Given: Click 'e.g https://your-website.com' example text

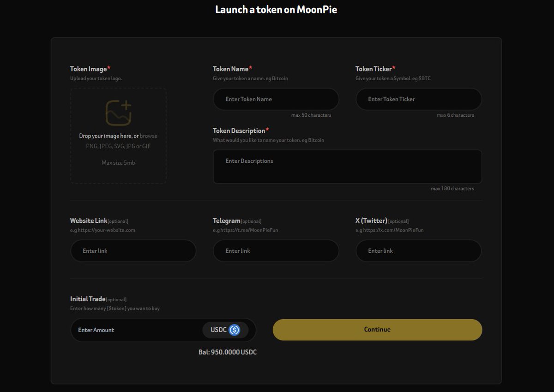Looking at the screenshot, I should (x=102, y=230).
